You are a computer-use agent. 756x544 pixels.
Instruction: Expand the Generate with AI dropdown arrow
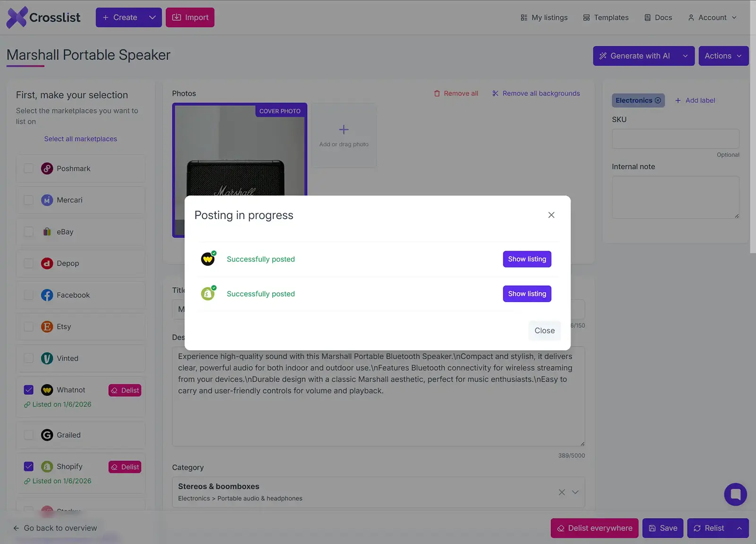coord(685,56)
